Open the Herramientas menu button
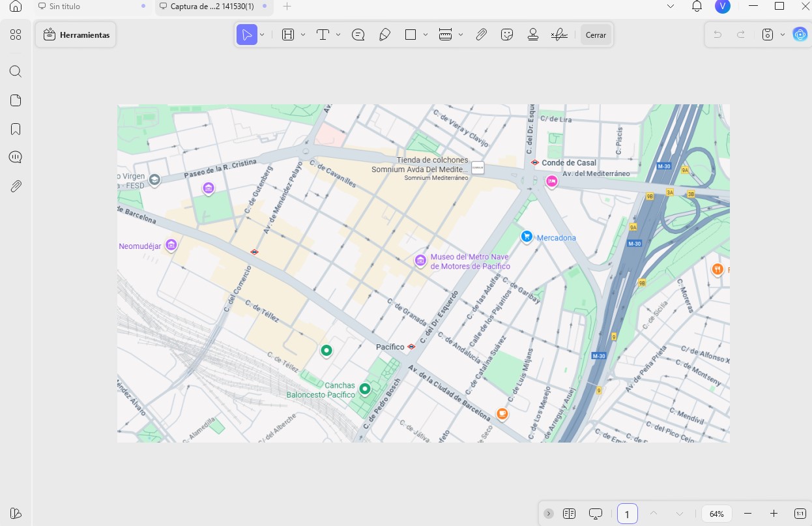This screenshot has width=812, height=526. tap(76, 35)
